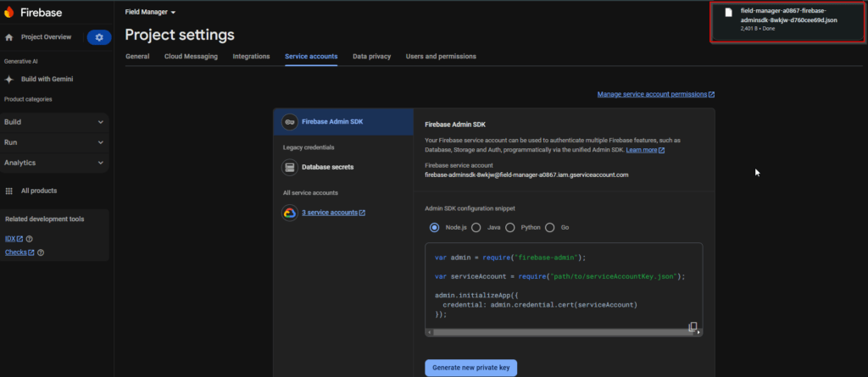Open project settings gear icon
868x377 pixels.
click(99, 37)
